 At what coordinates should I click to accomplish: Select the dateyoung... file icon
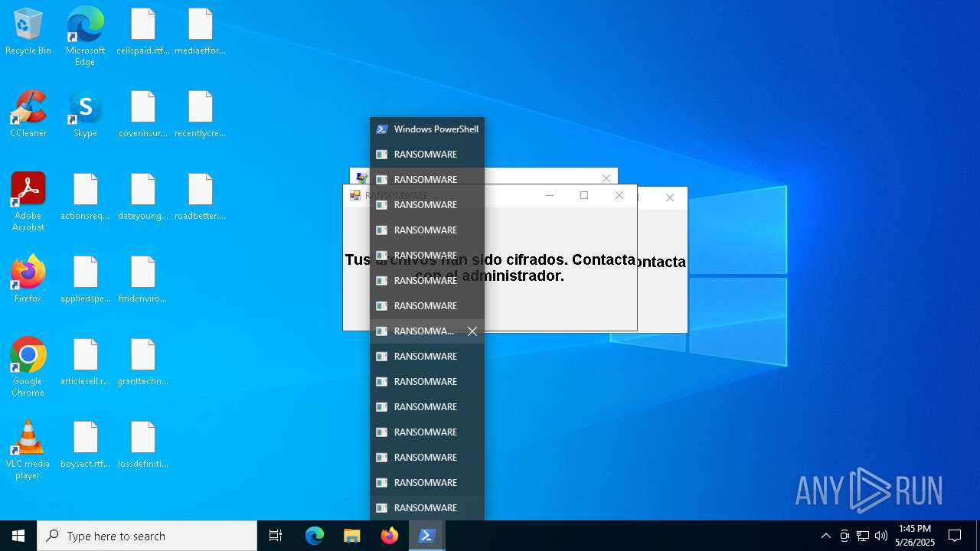[143, 197]
